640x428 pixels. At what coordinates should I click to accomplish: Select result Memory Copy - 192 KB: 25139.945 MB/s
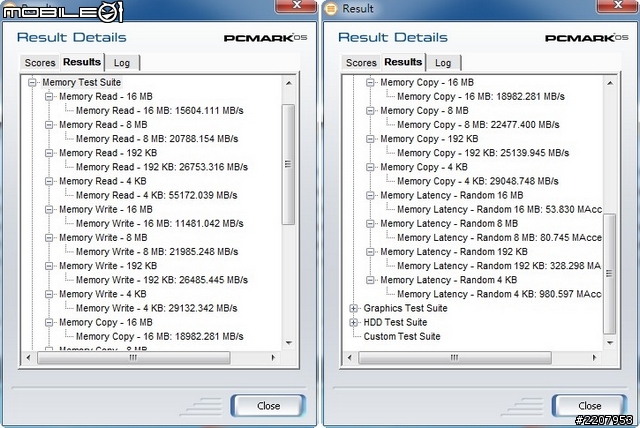(x=483, y=153)
